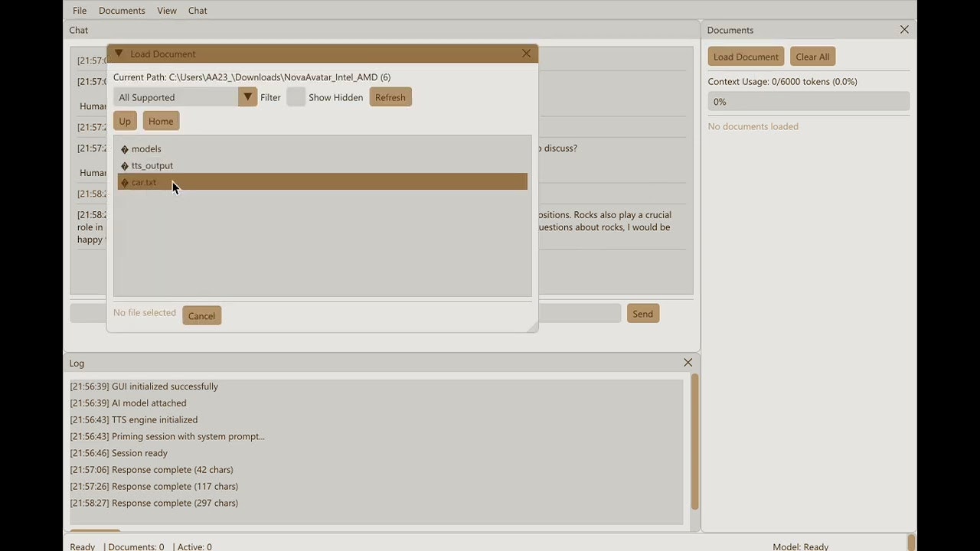Click log entry 'Response complete (42 chars)'

point(152,470)
